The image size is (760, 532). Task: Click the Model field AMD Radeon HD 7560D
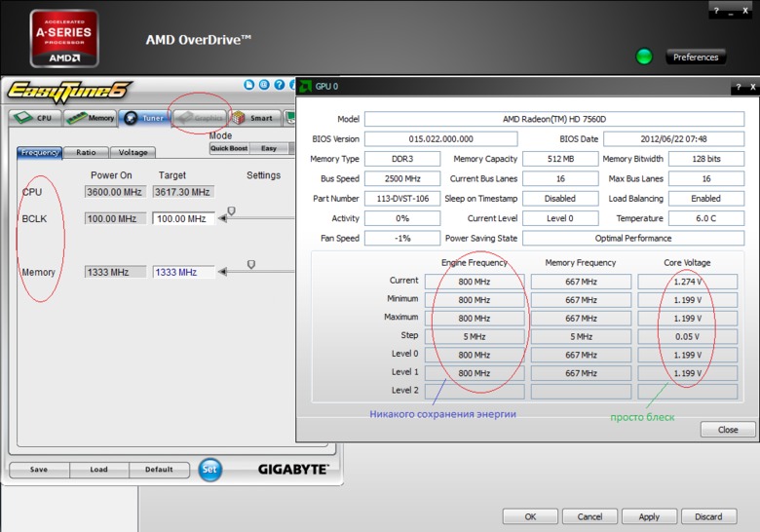pyautogui.click(x=554, y=119)
